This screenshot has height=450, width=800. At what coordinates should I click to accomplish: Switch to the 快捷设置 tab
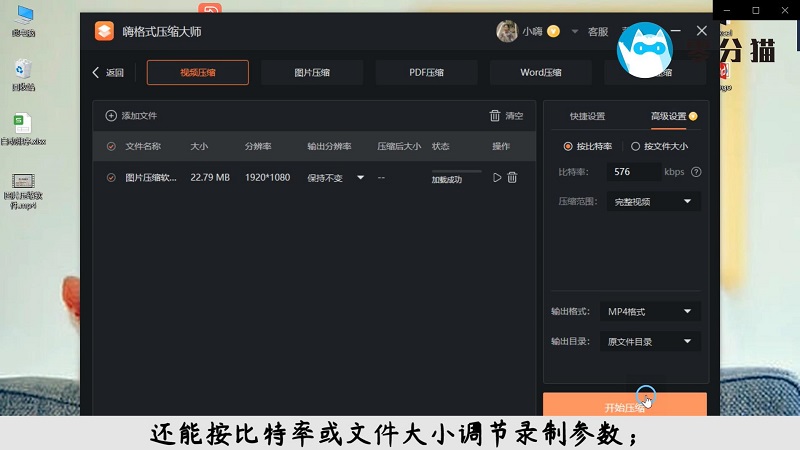point(587,116)
